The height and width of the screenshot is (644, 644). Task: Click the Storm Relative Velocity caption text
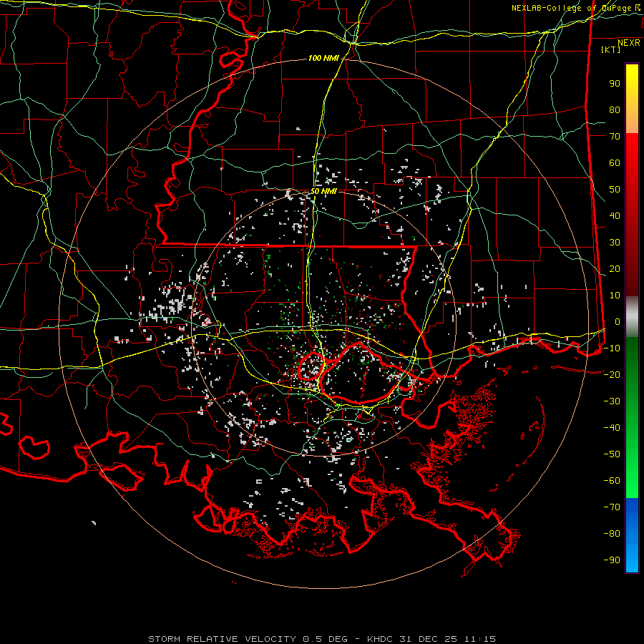click(322, 639)
